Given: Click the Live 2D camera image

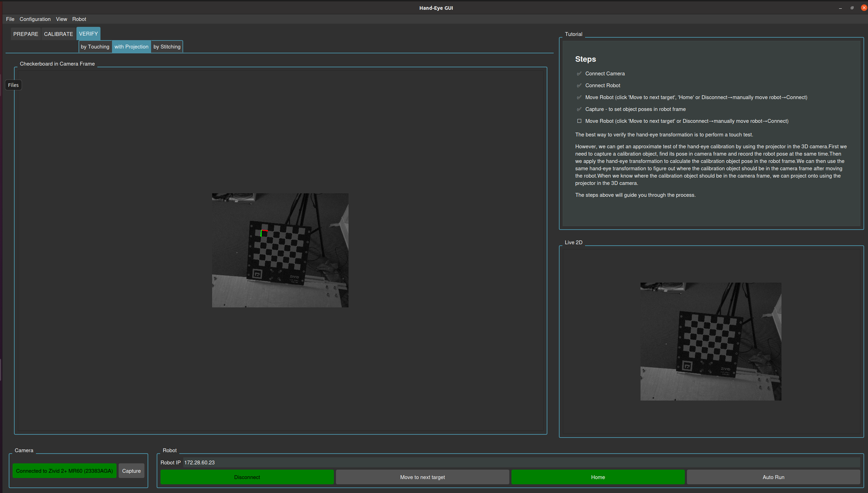Looking at the screenshot, I should click(711, 341).
